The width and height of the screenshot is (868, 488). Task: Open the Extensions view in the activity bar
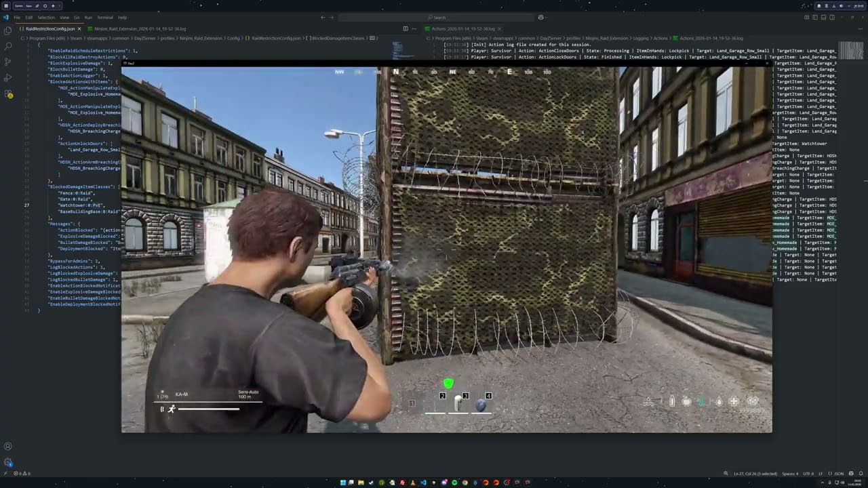coord(7,94)
